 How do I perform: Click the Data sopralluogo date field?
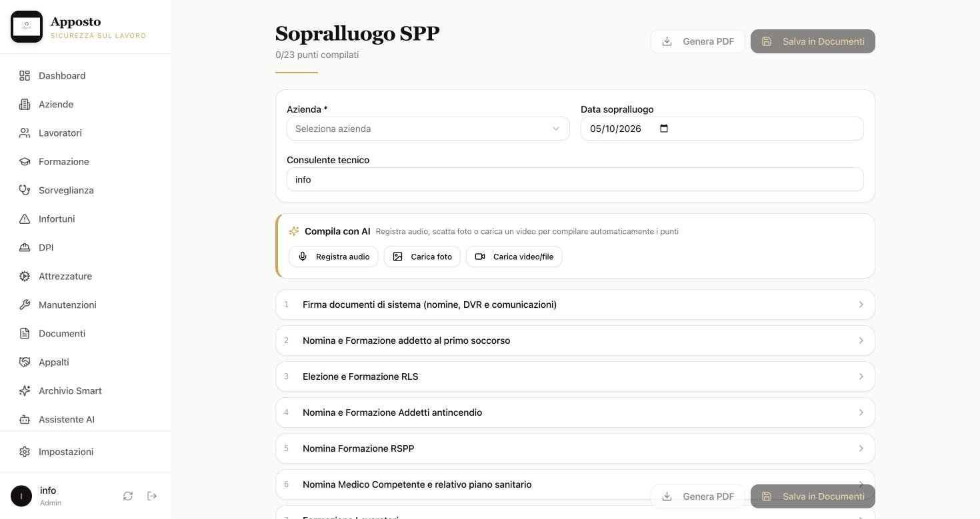coord(722,129)
